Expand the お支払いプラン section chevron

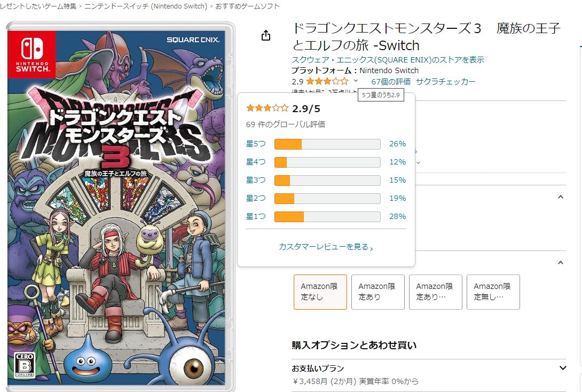[563, 368]
